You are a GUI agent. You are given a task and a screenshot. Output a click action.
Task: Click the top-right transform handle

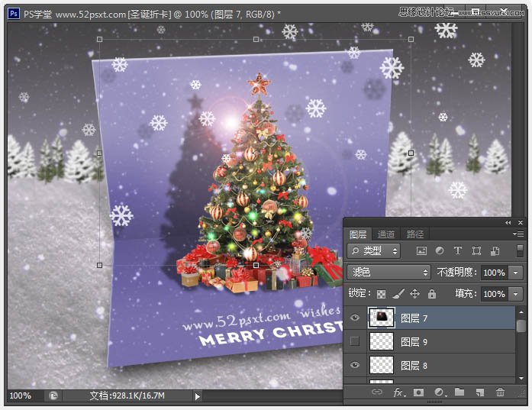pos(411,40)
